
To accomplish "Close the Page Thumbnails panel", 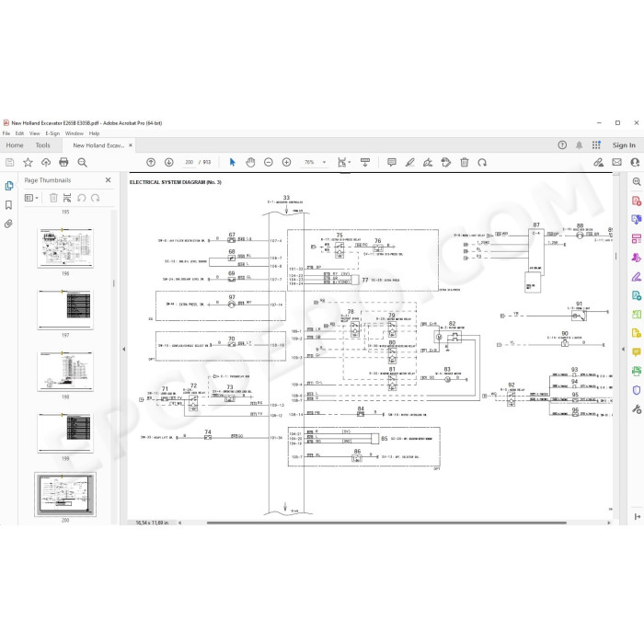I will point(108,180).
